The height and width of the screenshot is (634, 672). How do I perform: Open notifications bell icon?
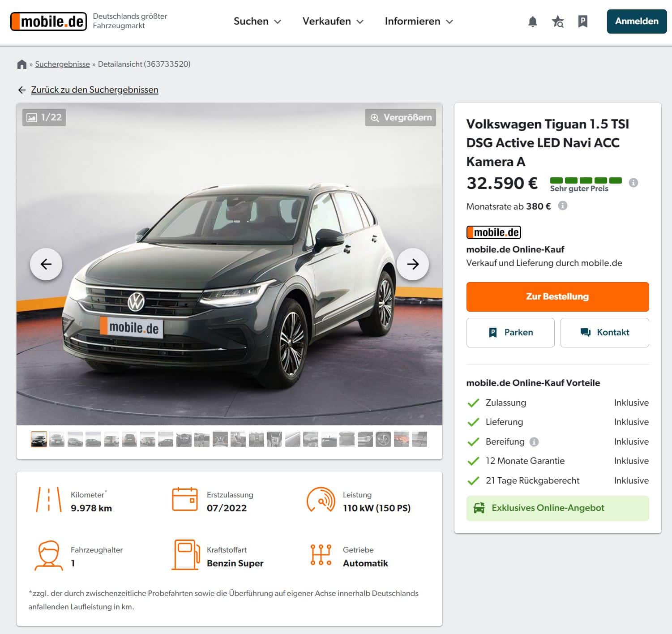coord(532,21)
